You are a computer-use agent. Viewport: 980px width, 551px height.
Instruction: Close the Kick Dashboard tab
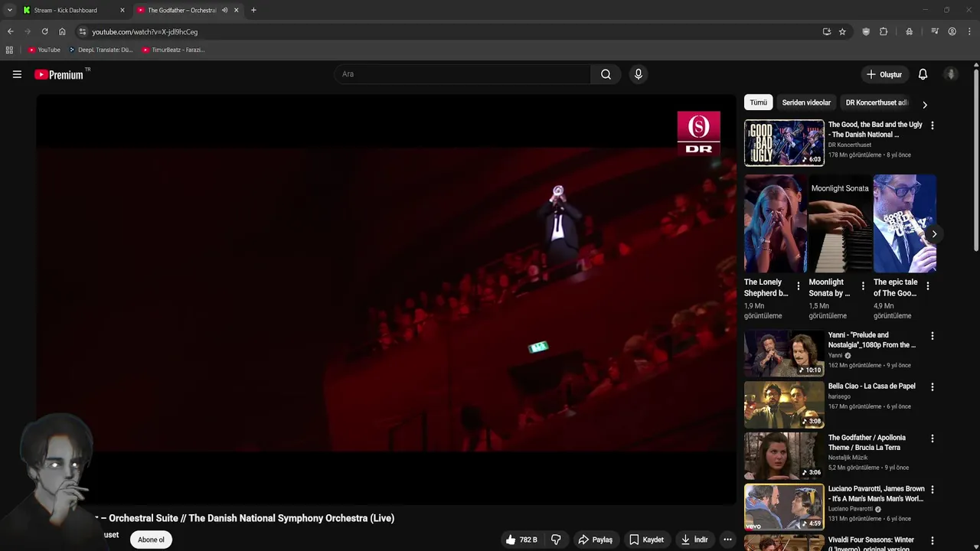click(x=122, y=10)
